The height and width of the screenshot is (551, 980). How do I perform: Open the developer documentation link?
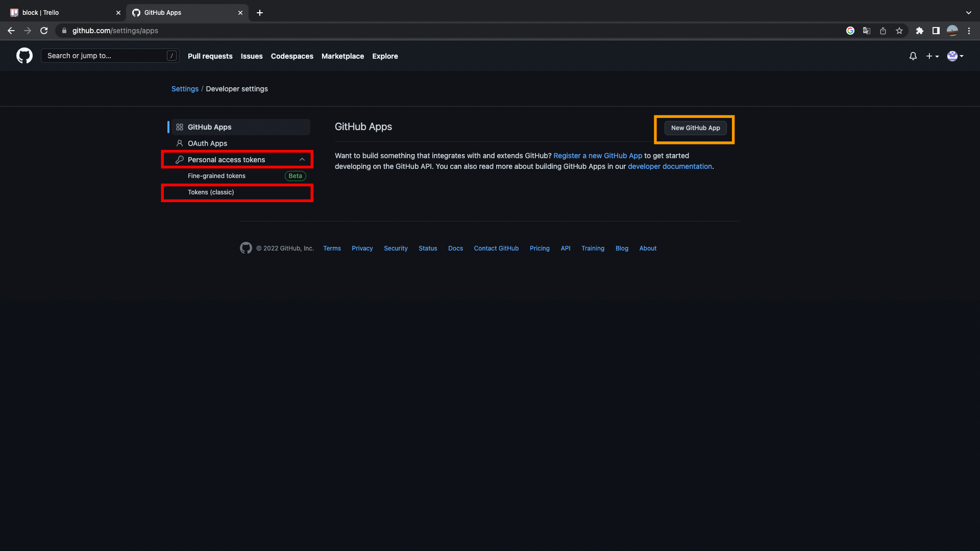coord(670,166)
